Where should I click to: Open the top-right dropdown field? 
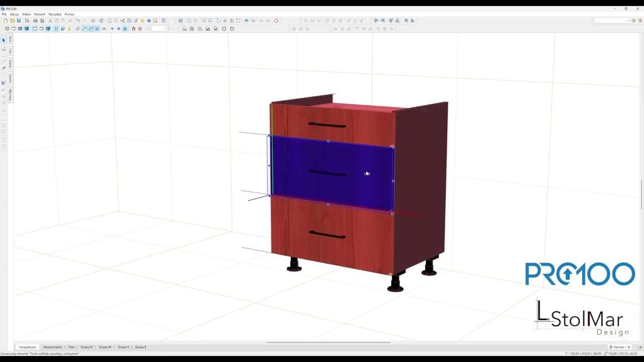pos(612,21)
